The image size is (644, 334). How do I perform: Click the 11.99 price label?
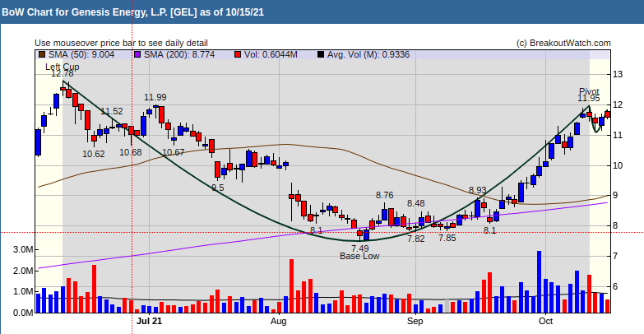[x=155, y=97]
